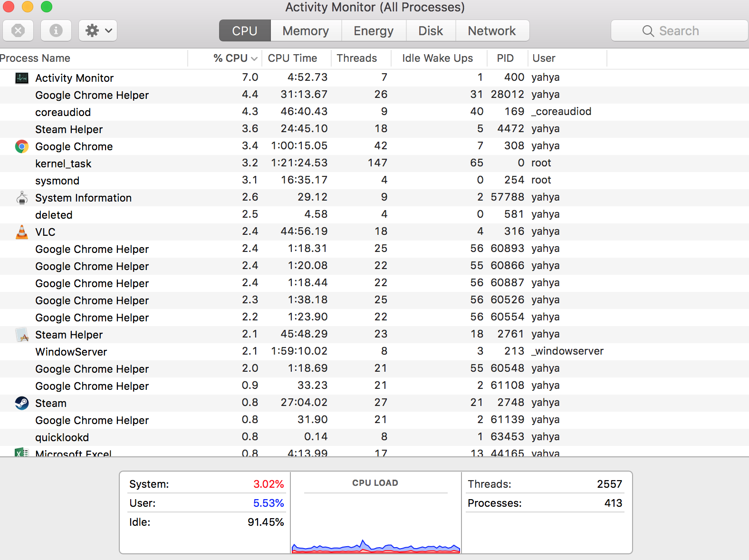Sort by the Threads column header
The width and height of the screenshot is (749, 560).
pos(361,58)
